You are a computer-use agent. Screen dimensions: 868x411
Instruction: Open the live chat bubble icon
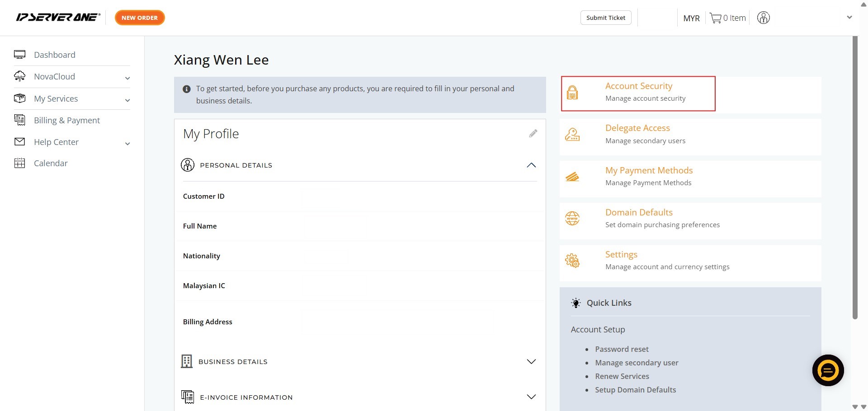[x=828, y=370]
